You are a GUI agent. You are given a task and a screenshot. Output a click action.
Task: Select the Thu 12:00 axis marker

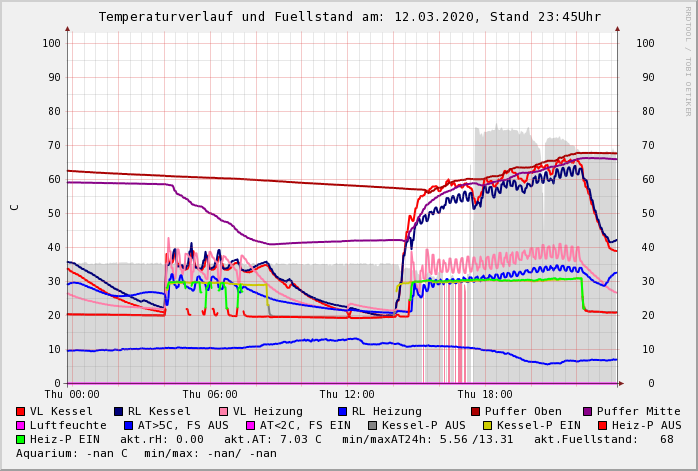(347, 394)
